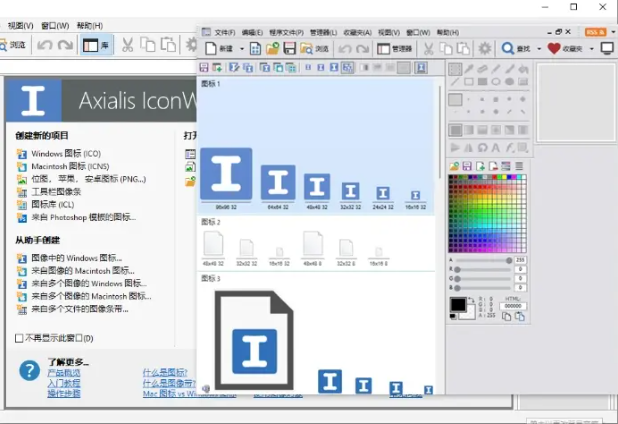
Task: Click the Open folder icon in the toolbar
Action: click(272, 48)
